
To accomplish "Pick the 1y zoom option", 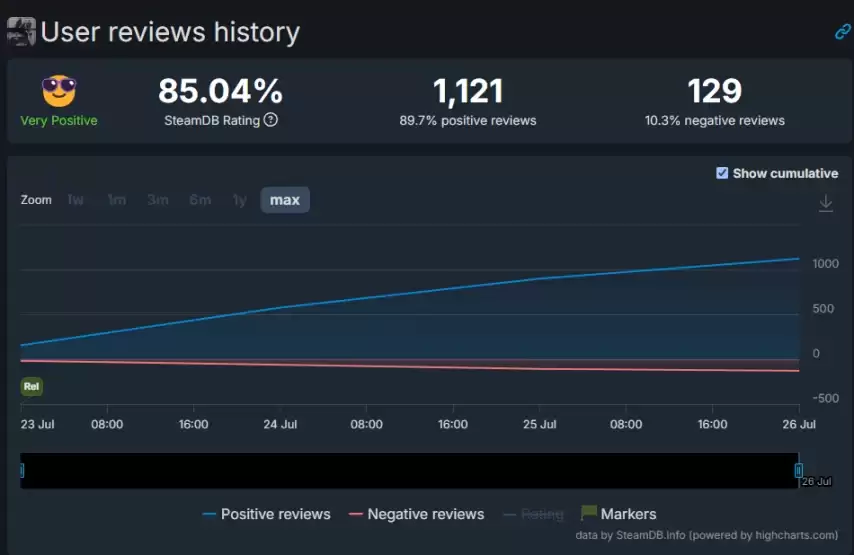I will 240,200.
